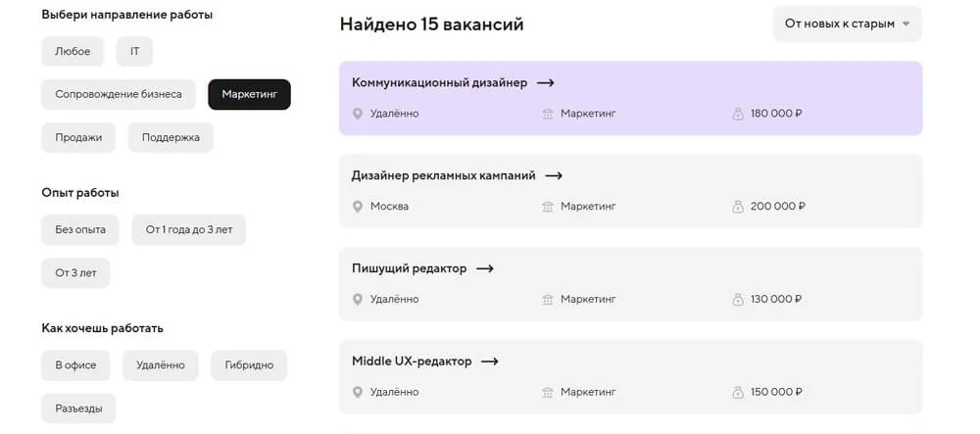Click arrow icon next to Пишущий редактор

pyautogui.click(x=484, y=268)
